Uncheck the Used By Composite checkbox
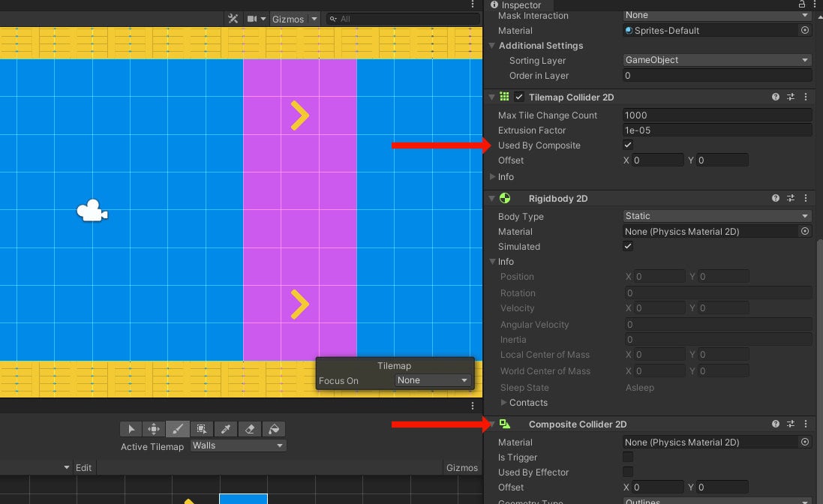The height and width of the screenshot is (504, 823). click(628, 145)
